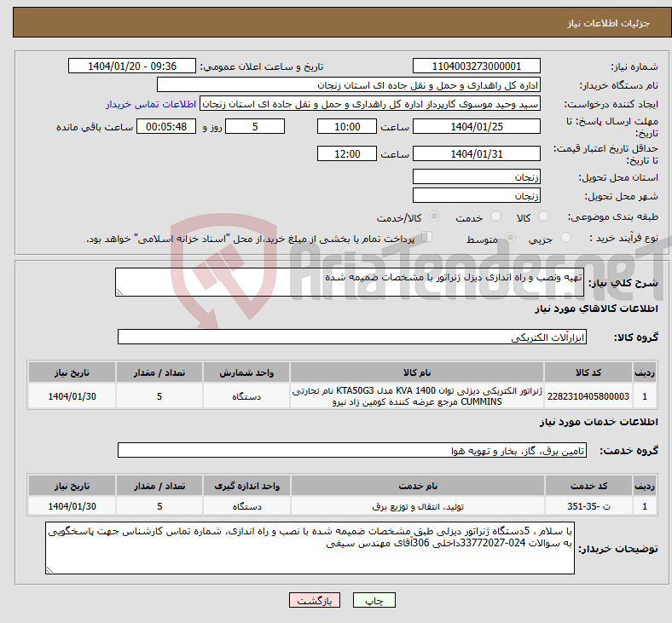
Task: Click the جزئیات اطلاعات نیاز page title
Action: click(608, 23)
